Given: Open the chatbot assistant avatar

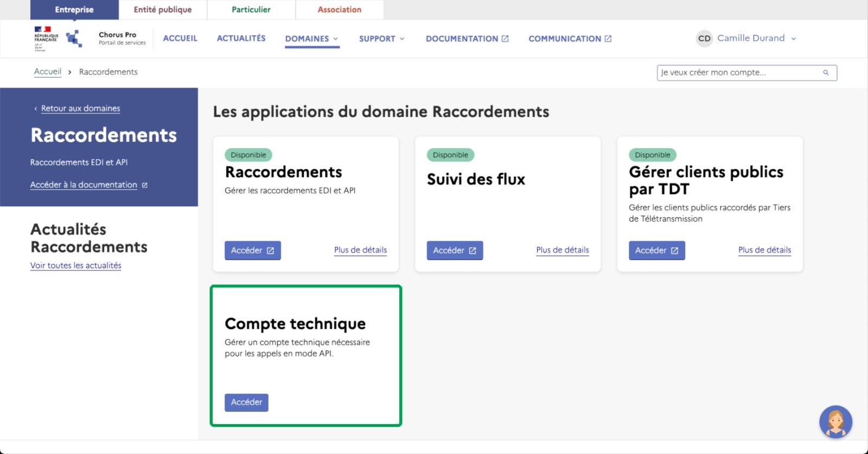Looking at the screenshot, I should point(835,422).
